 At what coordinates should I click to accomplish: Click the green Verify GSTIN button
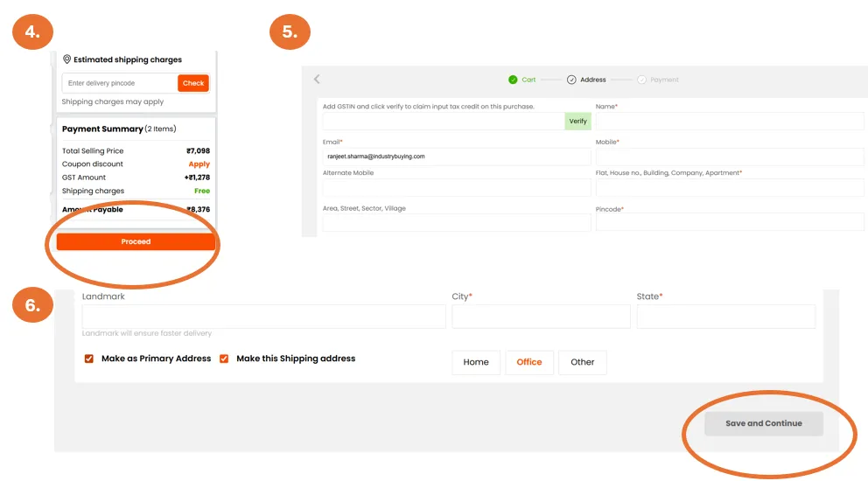pyautogui.click(x=577, y=122)
